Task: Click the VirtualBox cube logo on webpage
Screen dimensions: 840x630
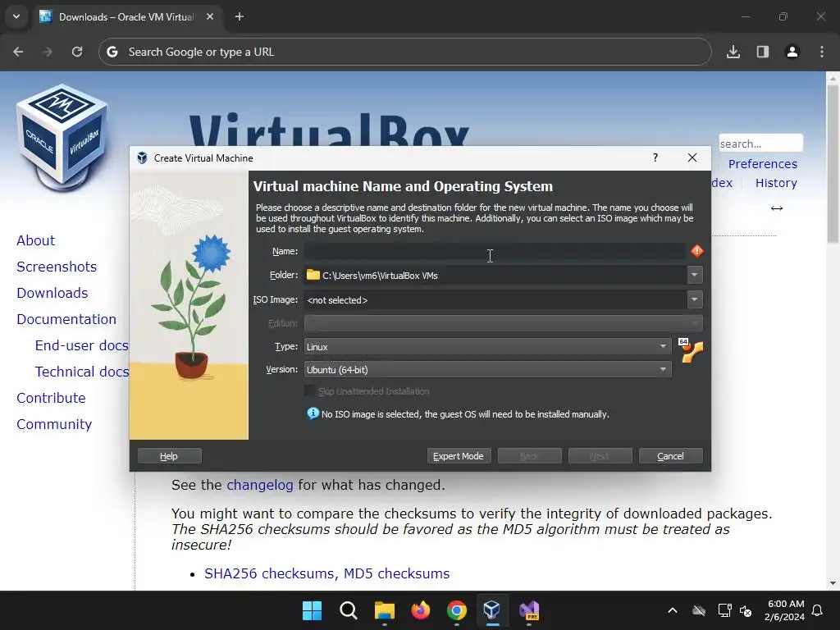Action: pyautogui.click(x=62, y=137)
